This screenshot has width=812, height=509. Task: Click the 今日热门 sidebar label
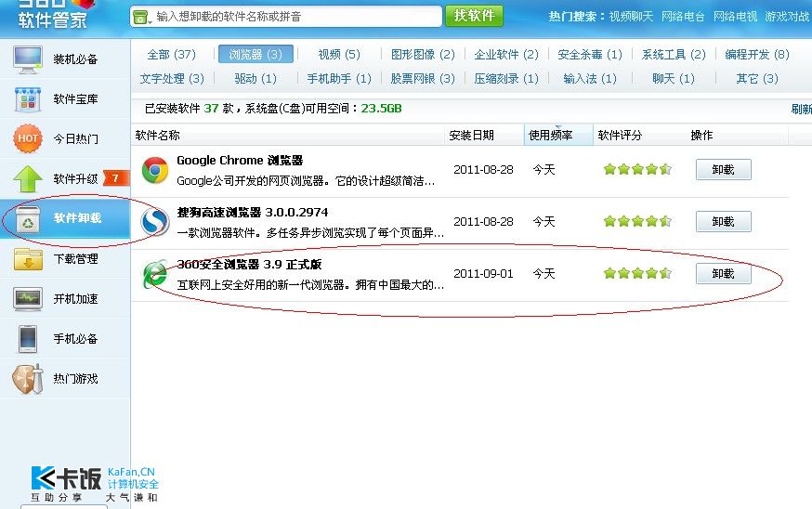[x=75, y=138]
